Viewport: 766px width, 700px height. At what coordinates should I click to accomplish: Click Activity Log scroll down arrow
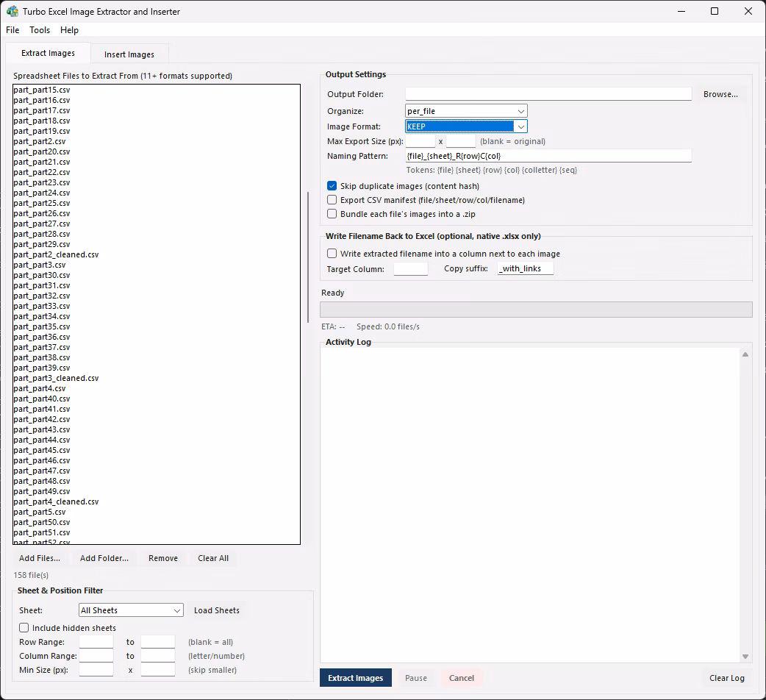tap(745, 657)
